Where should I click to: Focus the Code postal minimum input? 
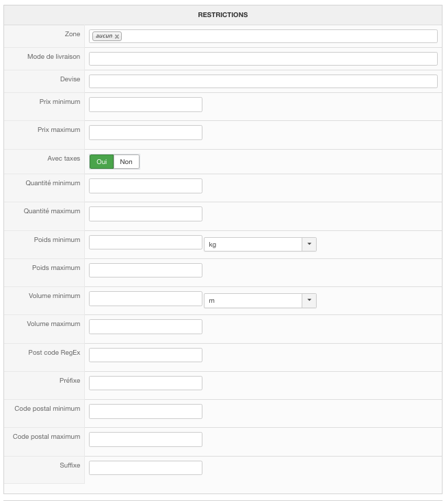coord(146,411)
